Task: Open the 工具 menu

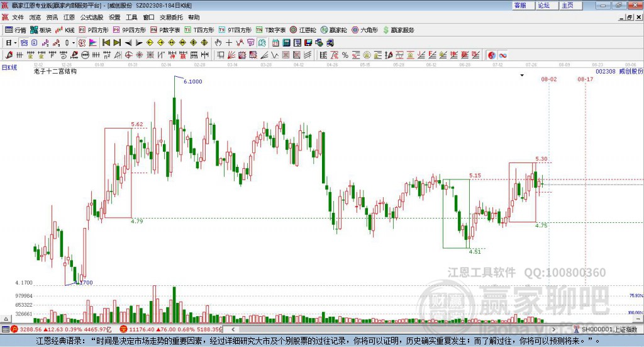Action: tap(131, 17)
